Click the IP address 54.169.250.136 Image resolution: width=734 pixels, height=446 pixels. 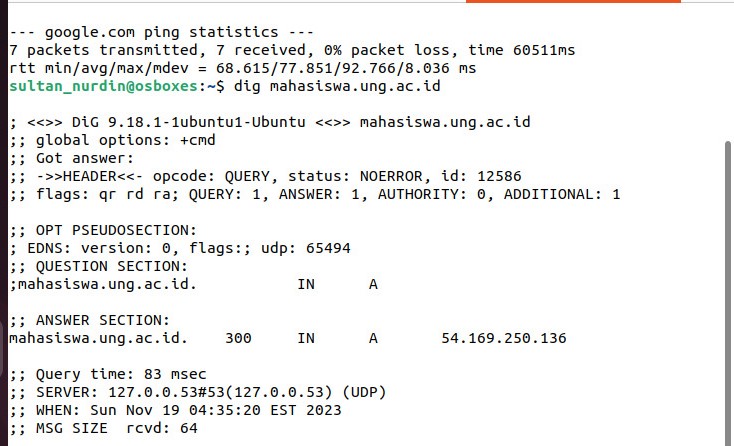coord(504,338)
